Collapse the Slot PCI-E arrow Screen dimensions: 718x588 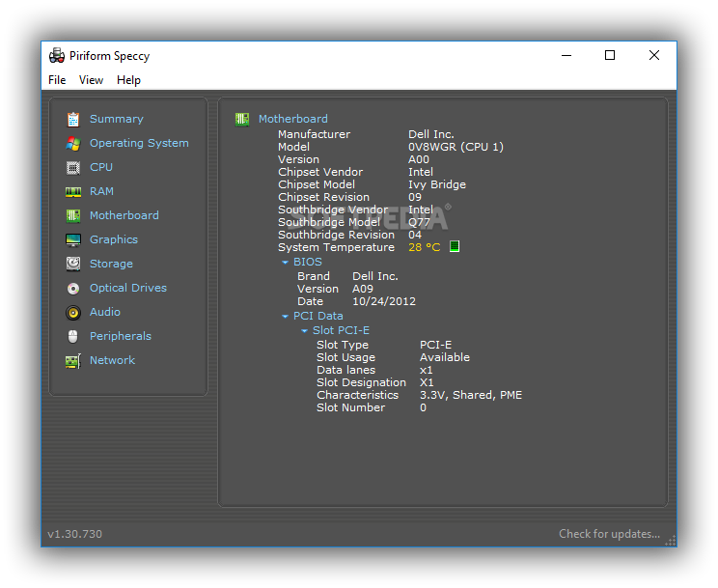(304, 331)
